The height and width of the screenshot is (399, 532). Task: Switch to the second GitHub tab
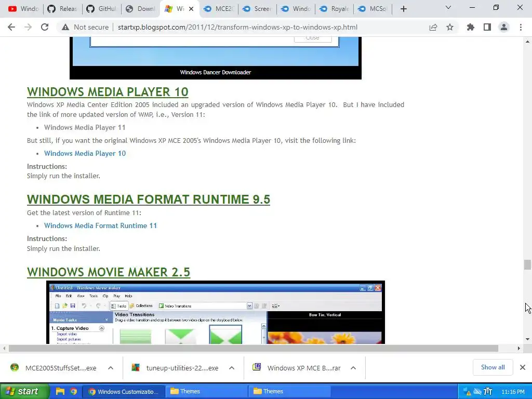(101, 9)
